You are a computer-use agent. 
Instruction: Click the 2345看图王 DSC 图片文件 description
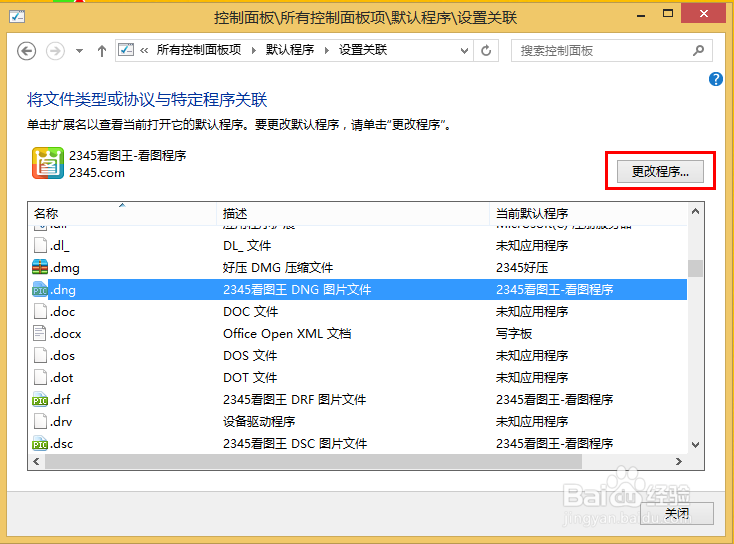click(x=295, y=443)
